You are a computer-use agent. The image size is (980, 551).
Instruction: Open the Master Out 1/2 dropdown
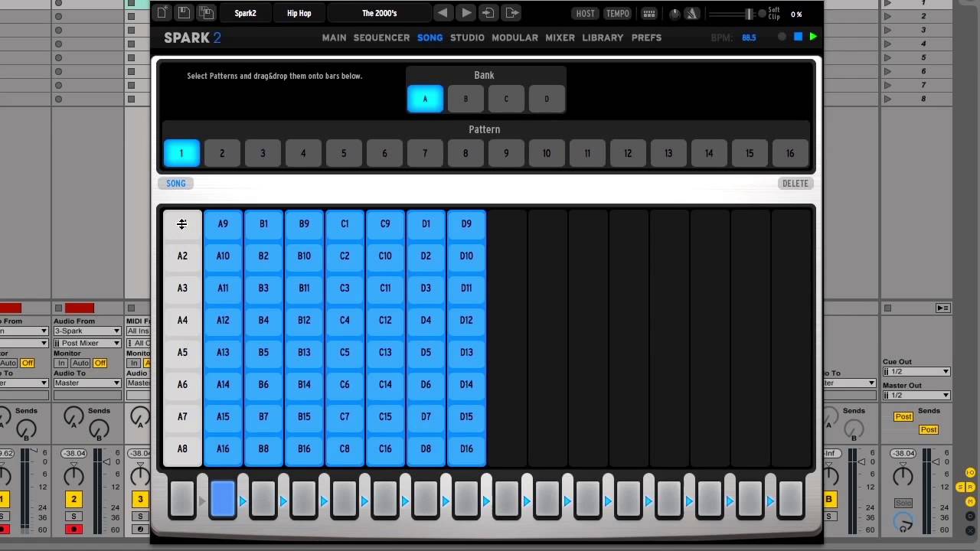pos(916,395)
